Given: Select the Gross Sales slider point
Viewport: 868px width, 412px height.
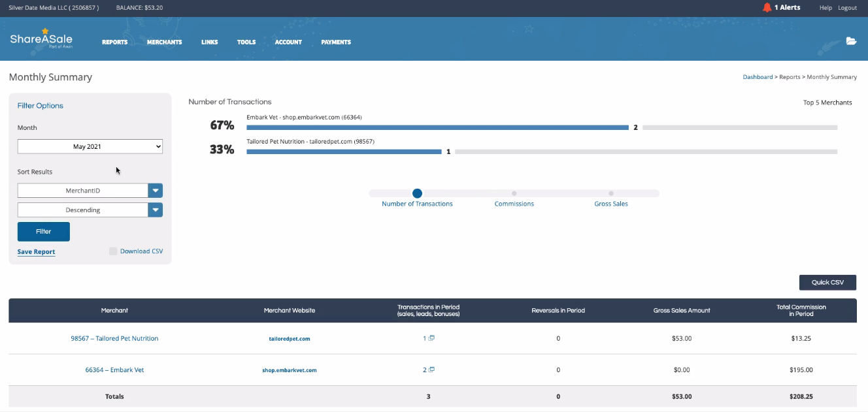Looking at the screenshot, I should tap(611, 193).
